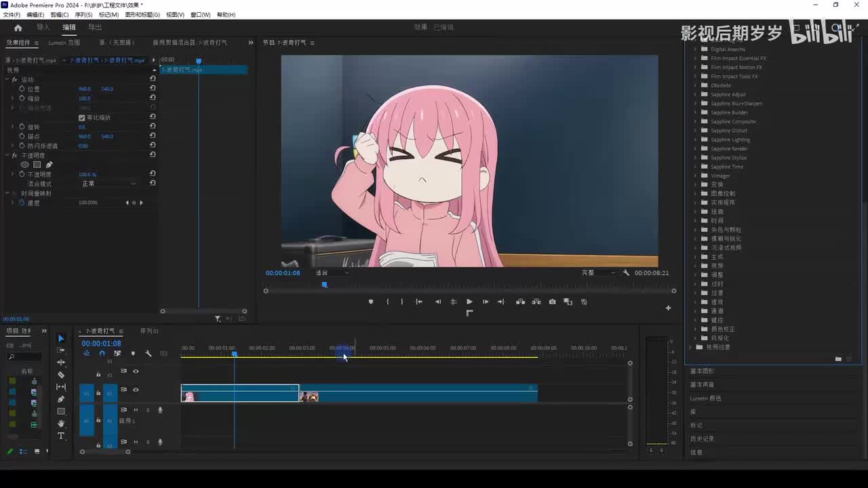Step forward one frame
Screen dimensions: 868x488
tap(486, 302)
